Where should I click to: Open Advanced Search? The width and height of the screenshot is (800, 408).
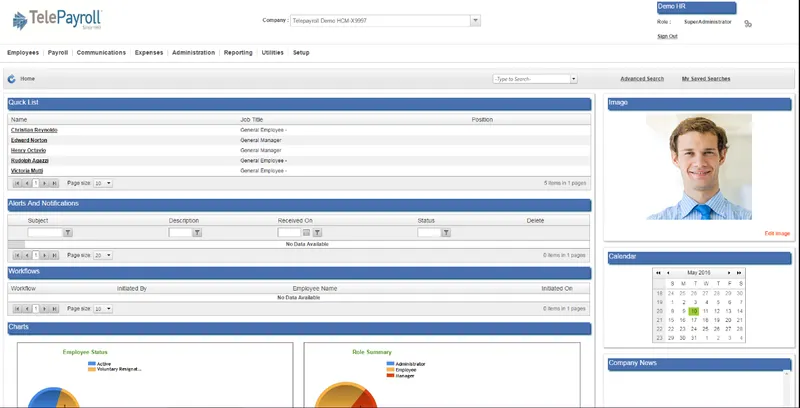click(x=642, y=79)
